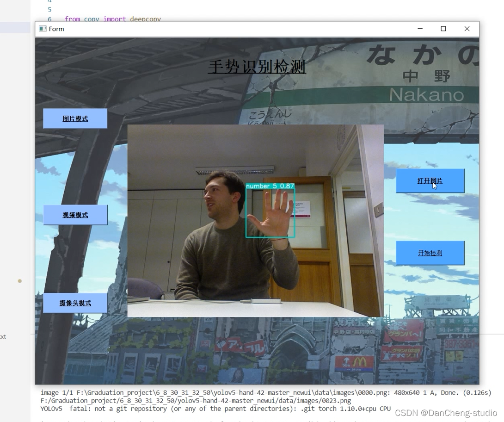Switch to 视频模式 (video mode)

click(75, 215)
